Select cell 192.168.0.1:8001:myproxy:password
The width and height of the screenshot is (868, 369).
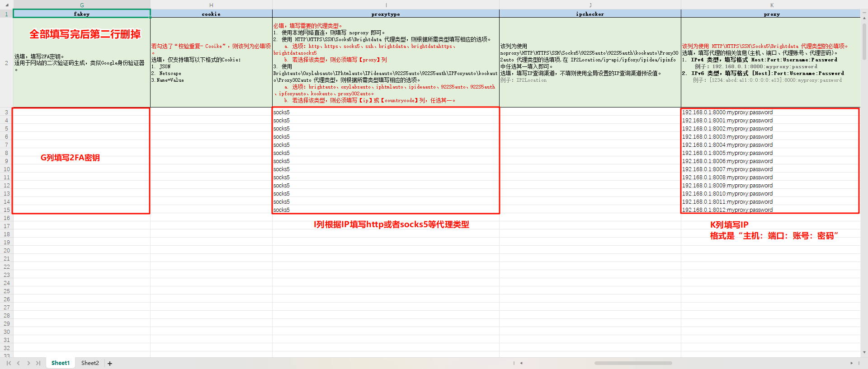point(770,121)
